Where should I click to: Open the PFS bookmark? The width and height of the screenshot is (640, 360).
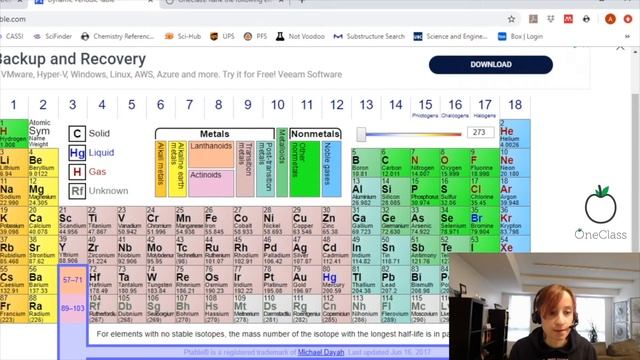coord(255,36)
